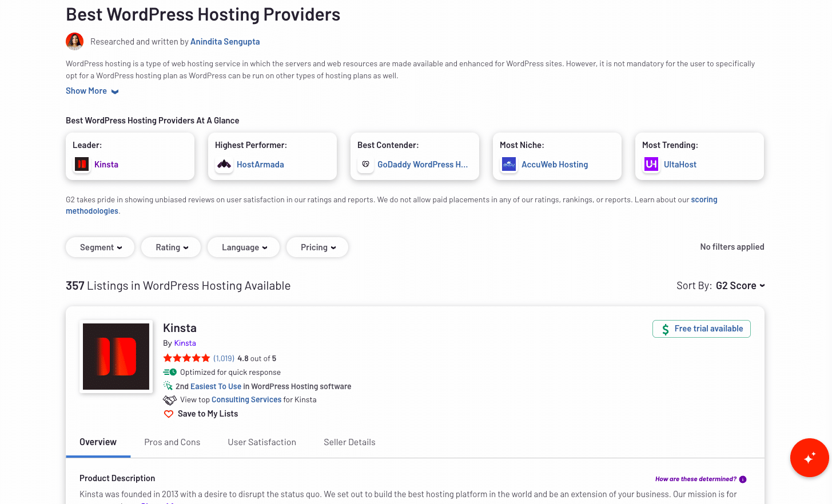
Task: Click the UltaHost icon in Most Trending card
Action: (651, 164)
